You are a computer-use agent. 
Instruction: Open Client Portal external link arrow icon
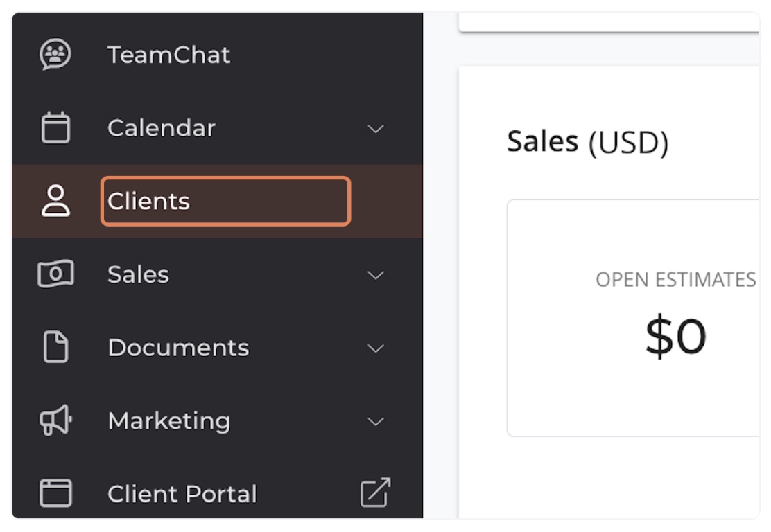[376, 493]
